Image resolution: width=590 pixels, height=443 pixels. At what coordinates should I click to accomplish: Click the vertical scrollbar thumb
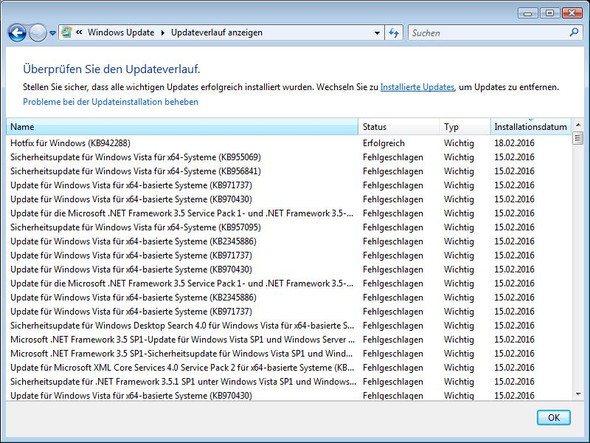pyautogui.click(x=578, y=138)
